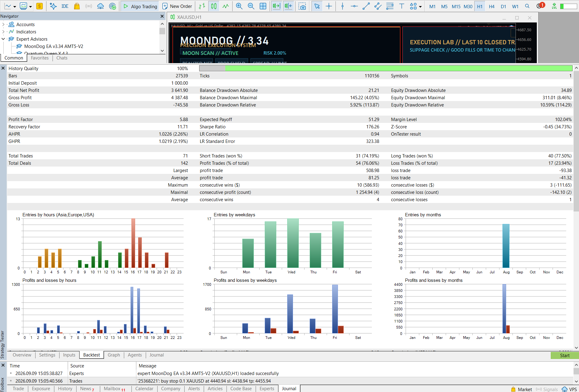Image resolution: width=579 pixels, height=392 pixels.
Task: Toggle Algo Trading
Action: click(x=140, y=6)
